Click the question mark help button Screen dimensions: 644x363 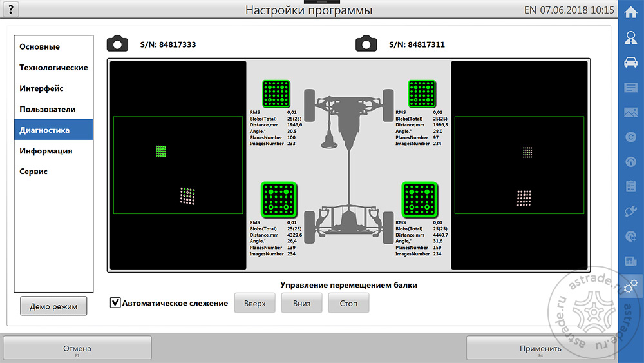[11, 9]
